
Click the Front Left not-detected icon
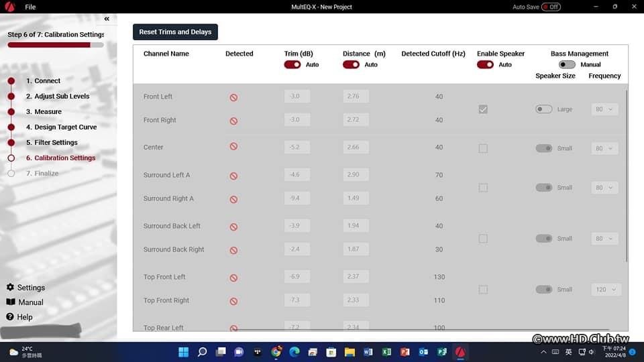[x=233, y=97]
